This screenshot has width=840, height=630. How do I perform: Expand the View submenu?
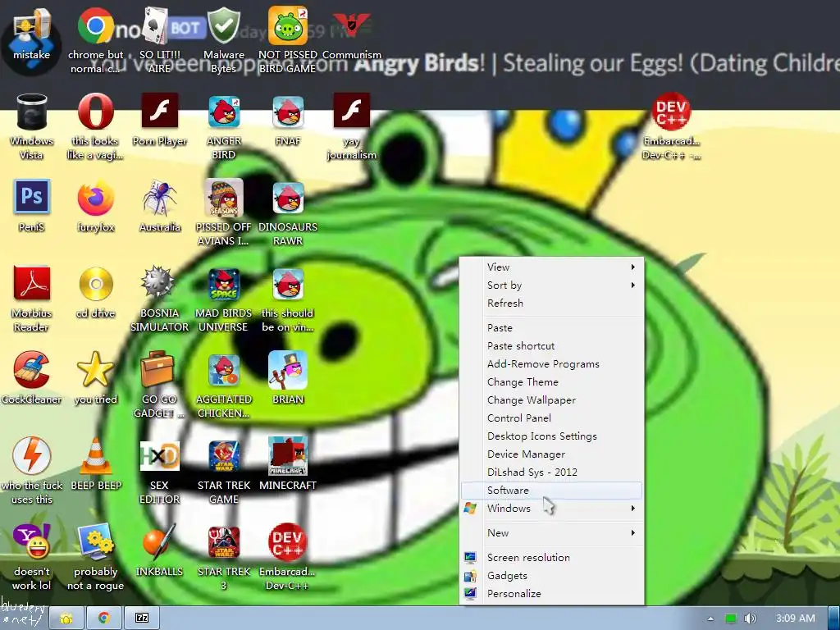[x=552, y=267]
